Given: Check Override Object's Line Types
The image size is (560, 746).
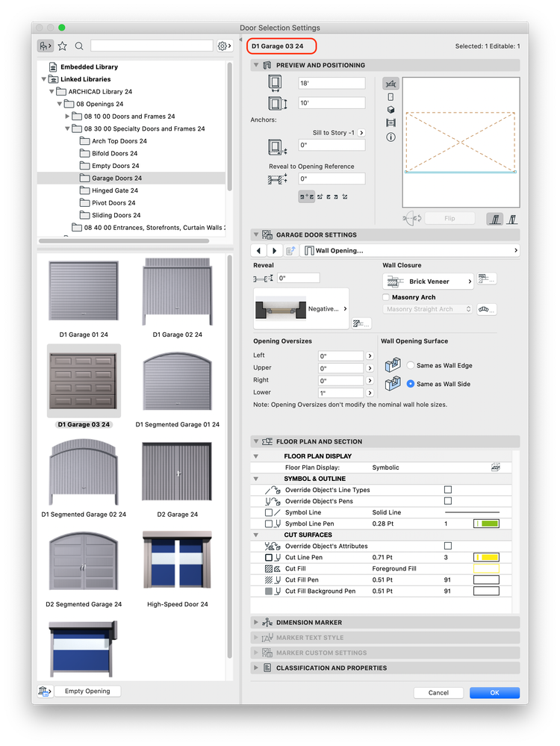Looking at the screenshot, I should 448,490.
